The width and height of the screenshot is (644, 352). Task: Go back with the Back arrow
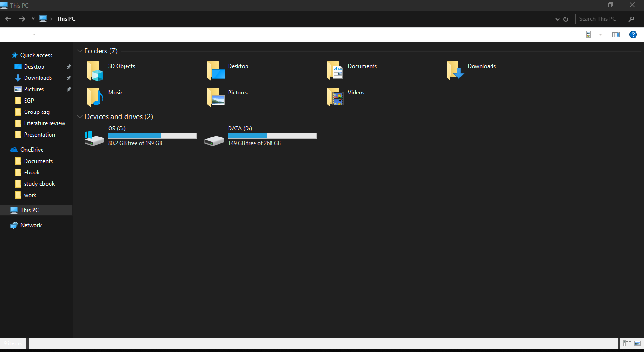tap(8, 19)
